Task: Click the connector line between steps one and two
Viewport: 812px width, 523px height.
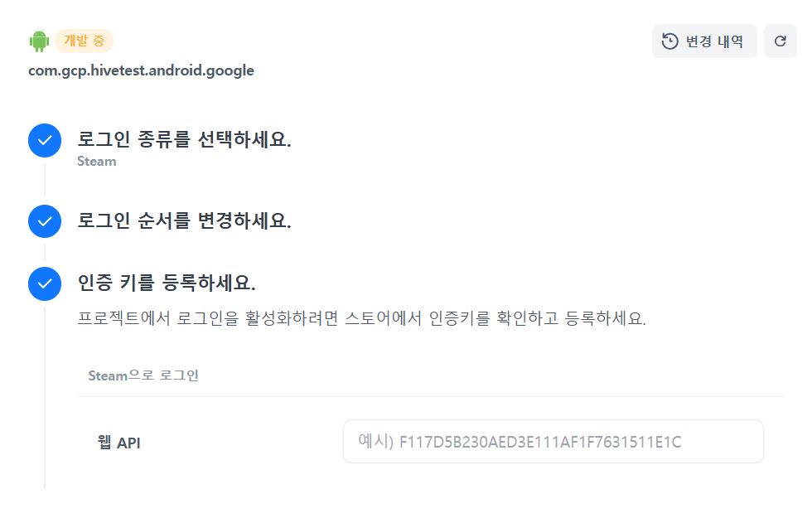Action: (45, 181)
